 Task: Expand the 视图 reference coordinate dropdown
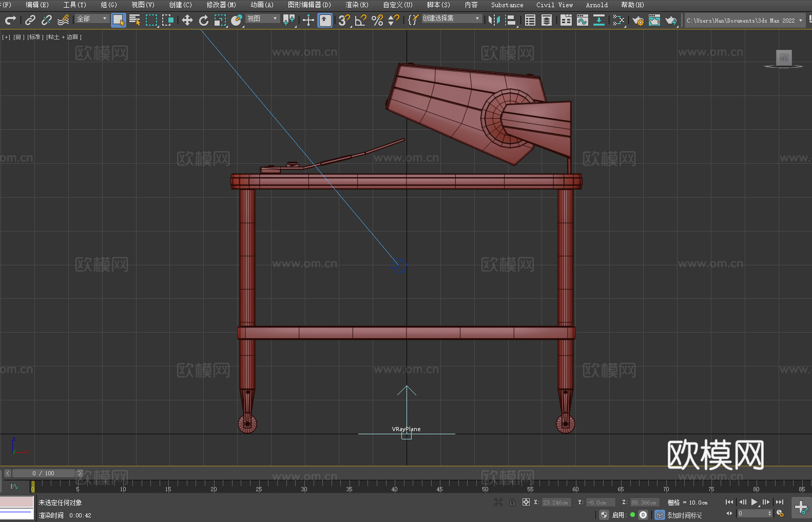[262, 18]
